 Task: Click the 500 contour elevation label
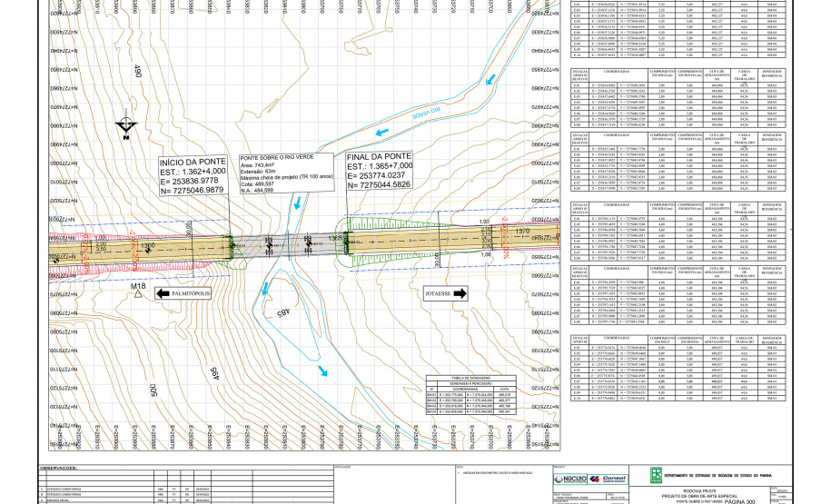click(153, 390)
